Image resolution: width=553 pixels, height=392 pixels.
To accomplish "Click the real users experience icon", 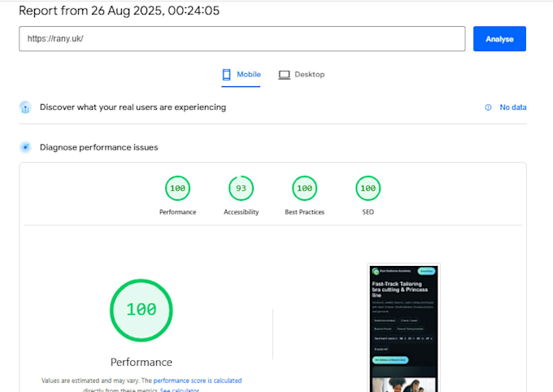I will [25, 107].
